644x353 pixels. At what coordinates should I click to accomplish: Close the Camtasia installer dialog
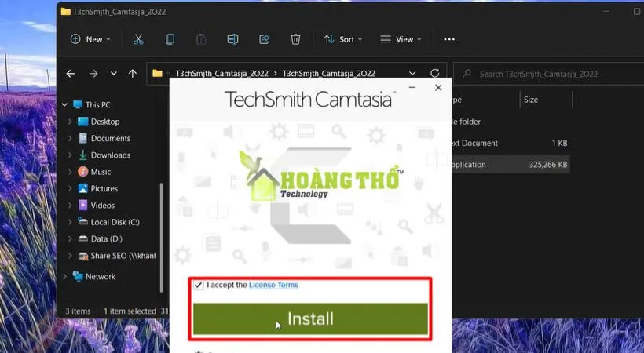click(438, 87)
